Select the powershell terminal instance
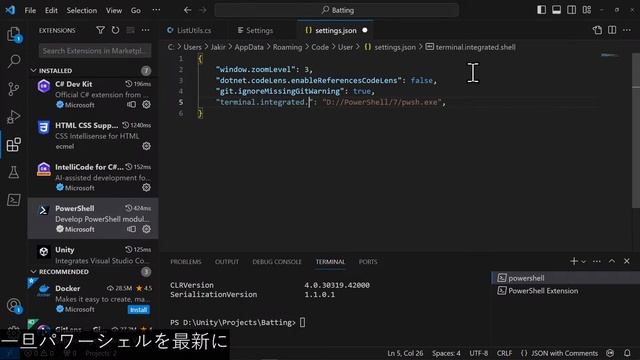Screen dimensions: 640x360 (x=565, y=278)
